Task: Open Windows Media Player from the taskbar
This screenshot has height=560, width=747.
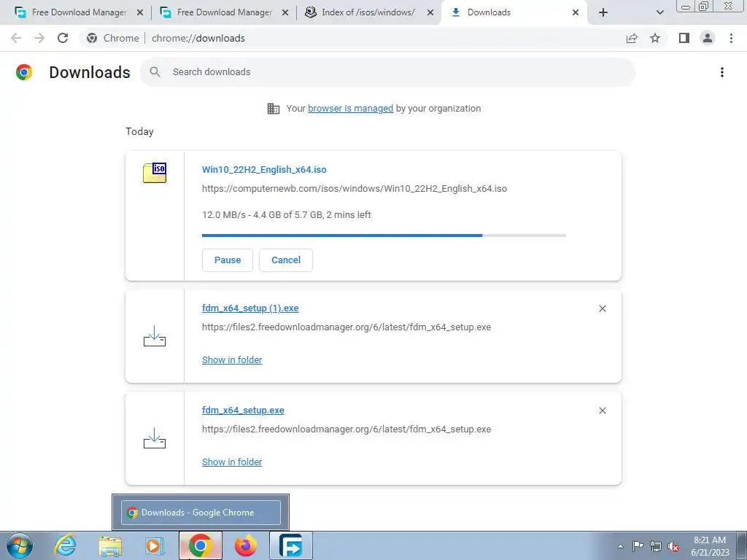Action: coord(154,545)
